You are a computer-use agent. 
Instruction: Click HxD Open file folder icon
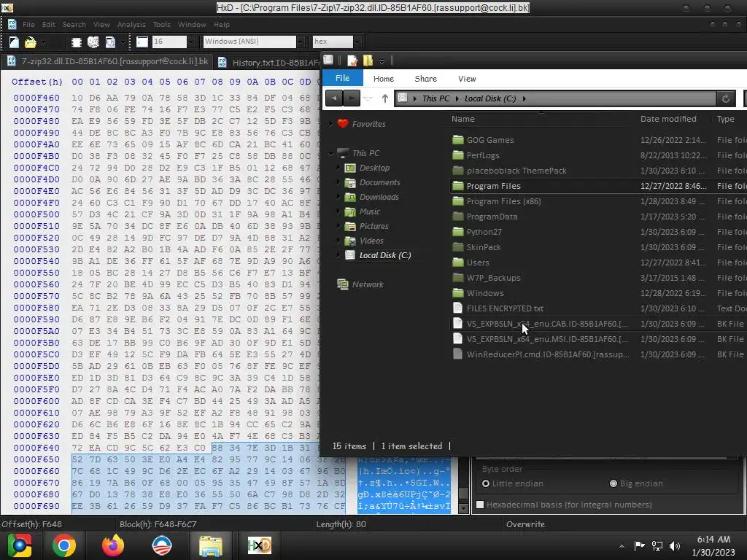[x=31, y=42]
